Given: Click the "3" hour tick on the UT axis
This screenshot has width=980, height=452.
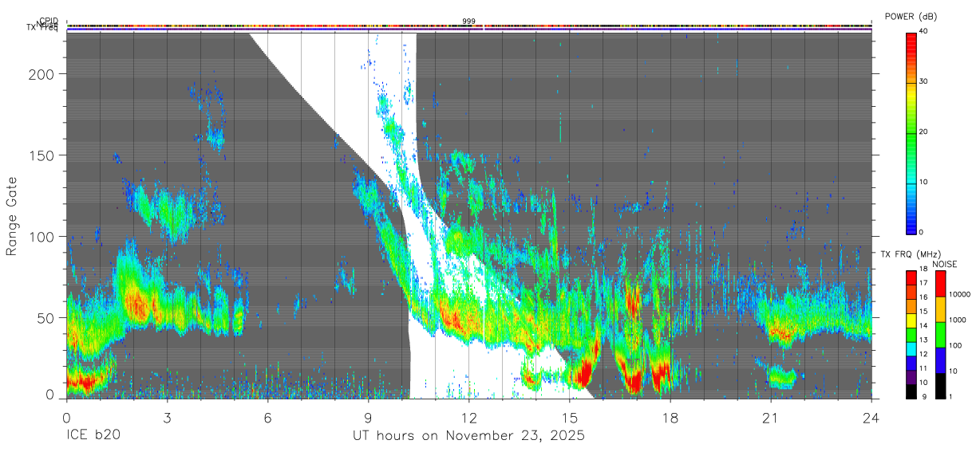Looking at the screenshot, I should coord(167,418).
